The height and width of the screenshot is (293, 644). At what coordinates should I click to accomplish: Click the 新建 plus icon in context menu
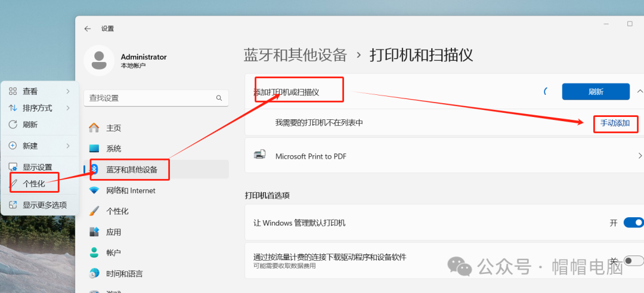pos(13,146)
